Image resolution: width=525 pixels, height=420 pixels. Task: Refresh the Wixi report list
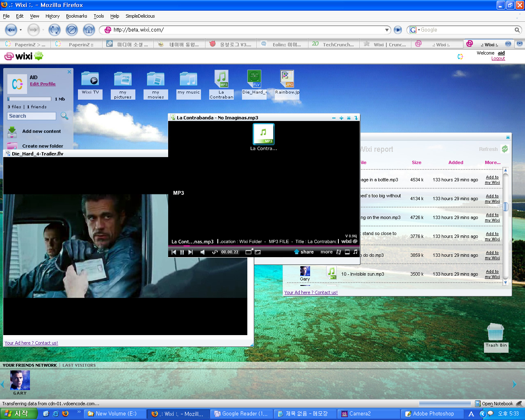493,149
